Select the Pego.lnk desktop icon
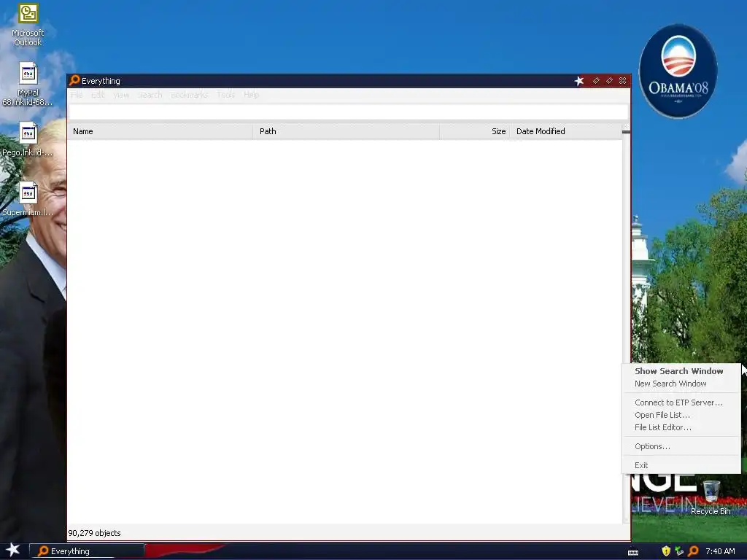Image resolution: width=747 pixels, height=560 pixels. pyautogui.click(x=28, y=139)
